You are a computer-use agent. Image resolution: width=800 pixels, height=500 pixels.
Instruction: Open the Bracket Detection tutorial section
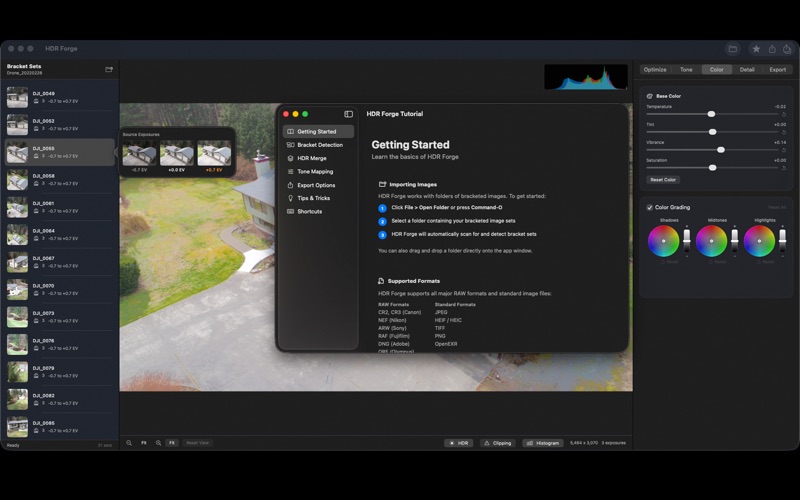(x=318, y=145)
